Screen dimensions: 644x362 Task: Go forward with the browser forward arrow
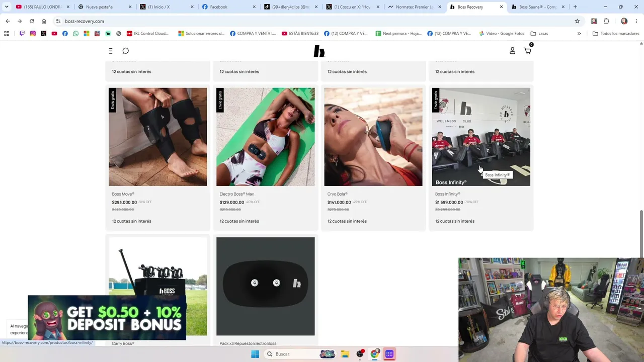tap(20, 21)
